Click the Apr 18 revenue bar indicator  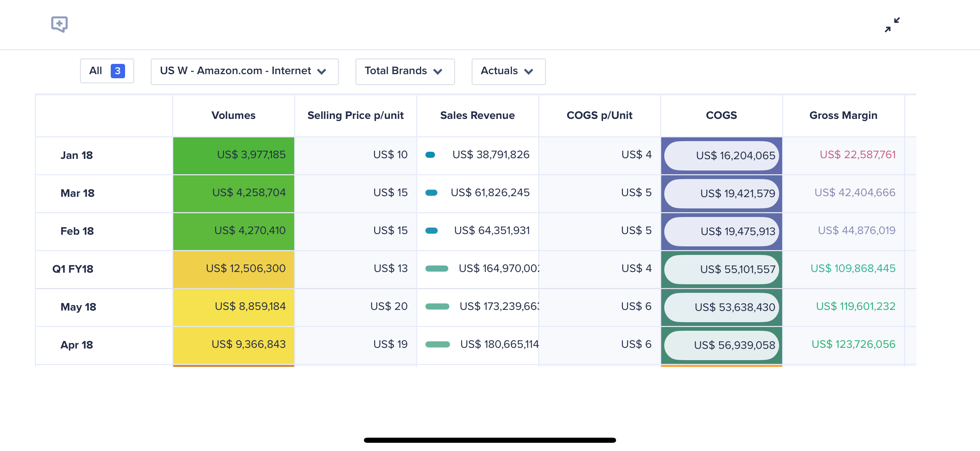click(437, 344)
